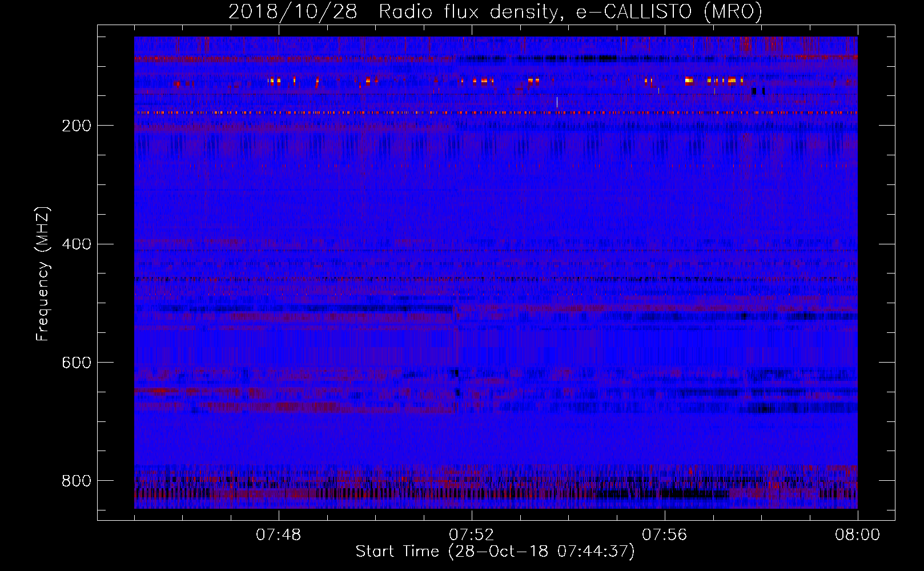The height and width of the screenshot is (571, 924).
Task: Click the '400' frequency tick label
Action: [x=77, y=244]
